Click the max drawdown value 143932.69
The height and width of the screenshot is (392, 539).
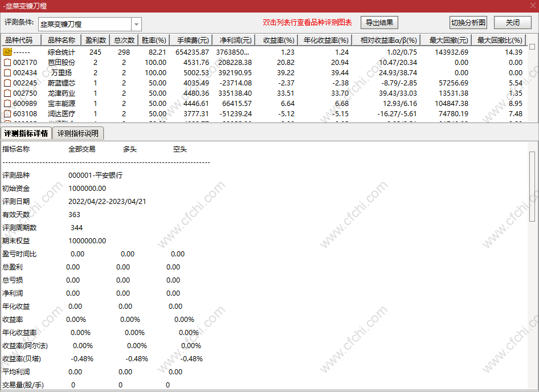[x=451, y=52]
